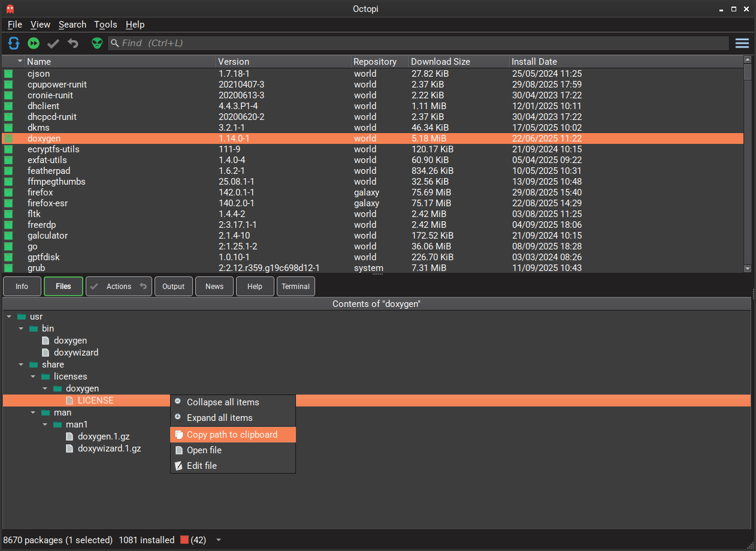
Task: Select the ecryptfs-utils package row
Action: [x=373, y=149]
